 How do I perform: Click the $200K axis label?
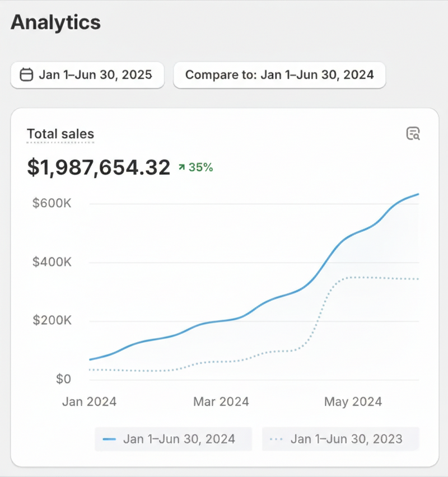[52, 321]
